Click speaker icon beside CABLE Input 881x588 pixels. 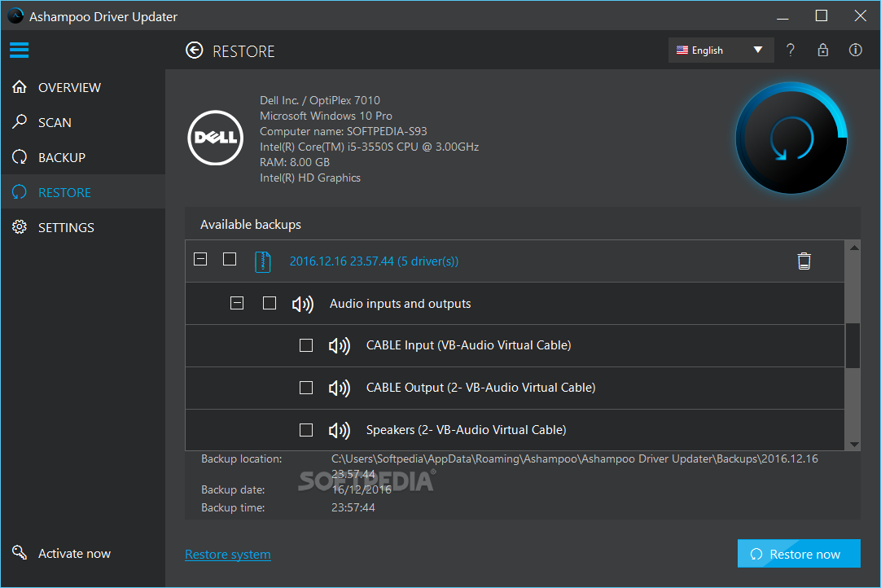coord(340,345)
